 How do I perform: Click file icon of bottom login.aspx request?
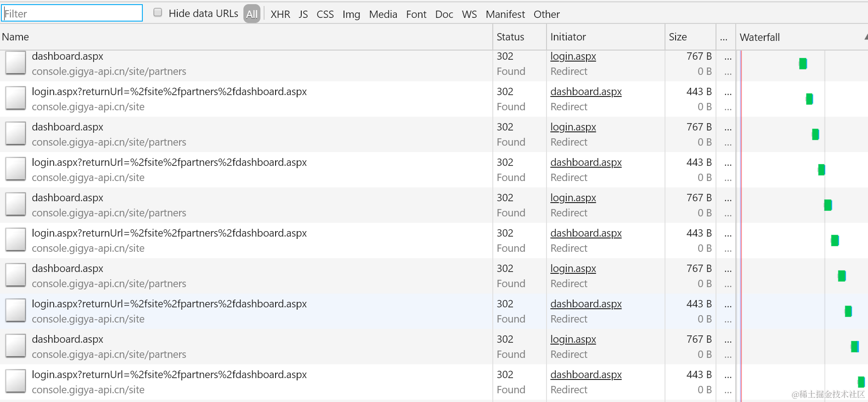tap(16, 381)
